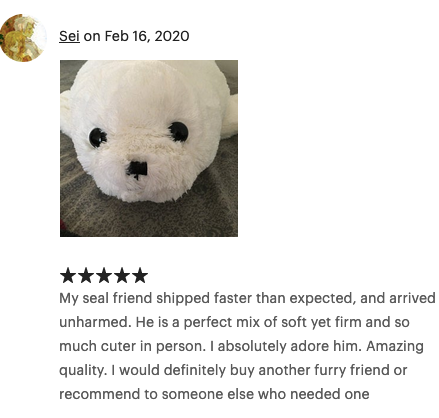This screenshot has height=418, width=439.
Task: Click the seal's right black eye in photo
Action: (179, 131)
